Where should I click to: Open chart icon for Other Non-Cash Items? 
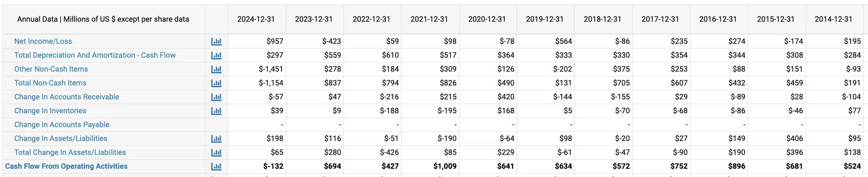coord(216,69)
